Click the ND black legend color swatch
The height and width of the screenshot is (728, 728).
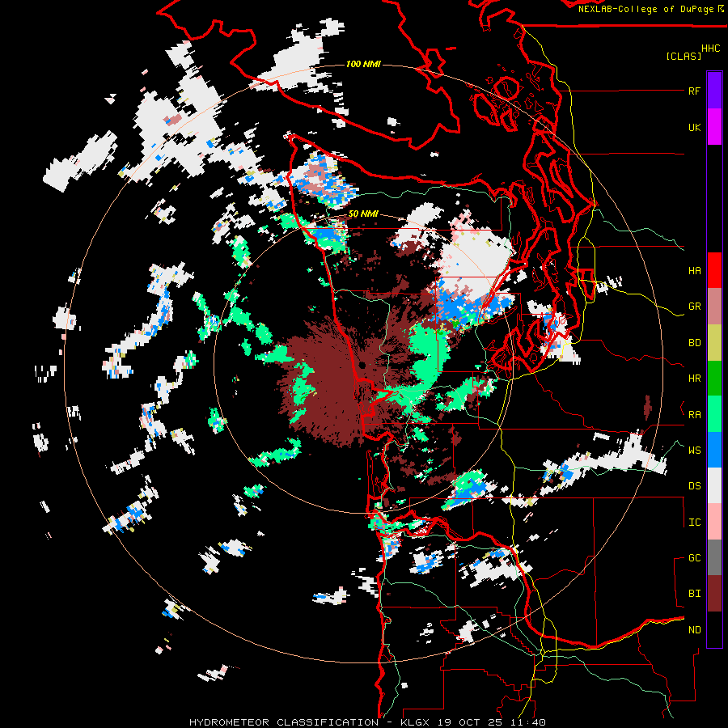[x=714, y=629]
